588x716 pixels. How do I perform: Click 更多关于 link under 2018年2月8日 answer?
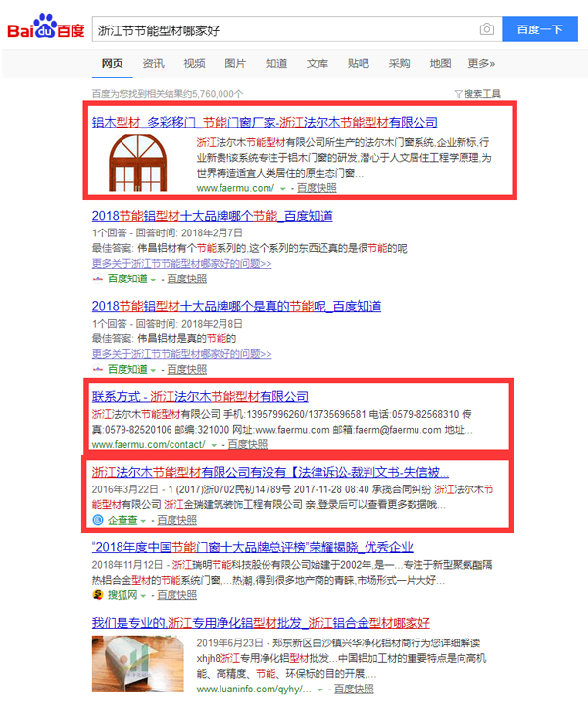tap(181, 354)
